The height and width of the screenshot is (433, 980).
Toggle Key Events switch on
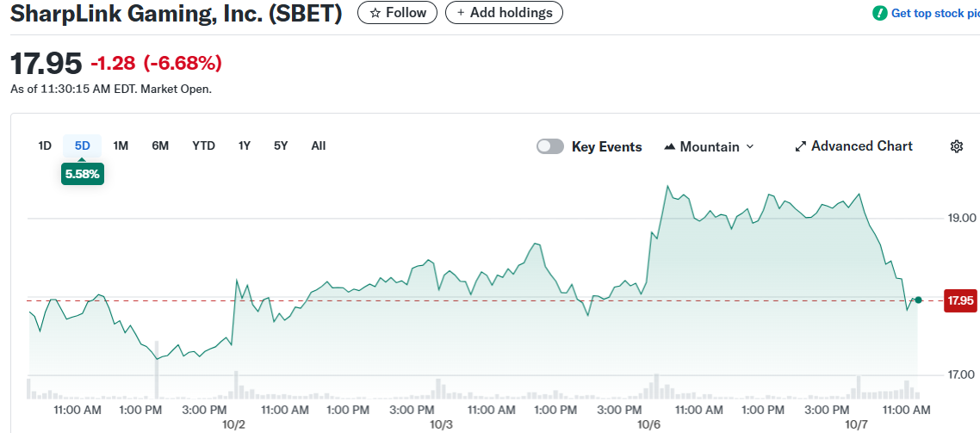pos(550,146)
